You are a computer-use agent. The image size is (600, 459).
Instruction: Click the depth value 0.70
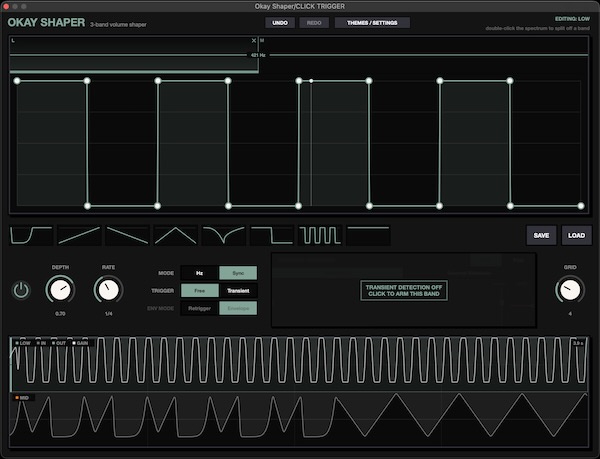pos(60,314)
